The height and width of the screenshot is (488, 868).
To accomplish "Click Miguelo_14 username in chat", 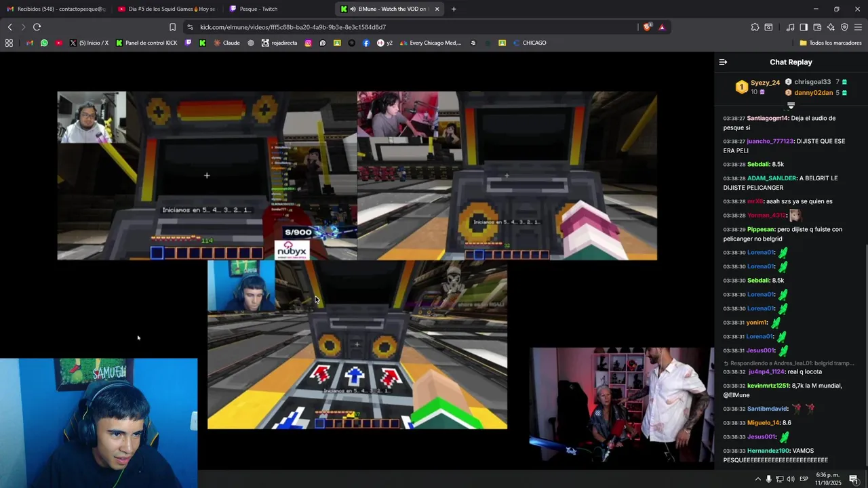I will click(x=764, y=423).
